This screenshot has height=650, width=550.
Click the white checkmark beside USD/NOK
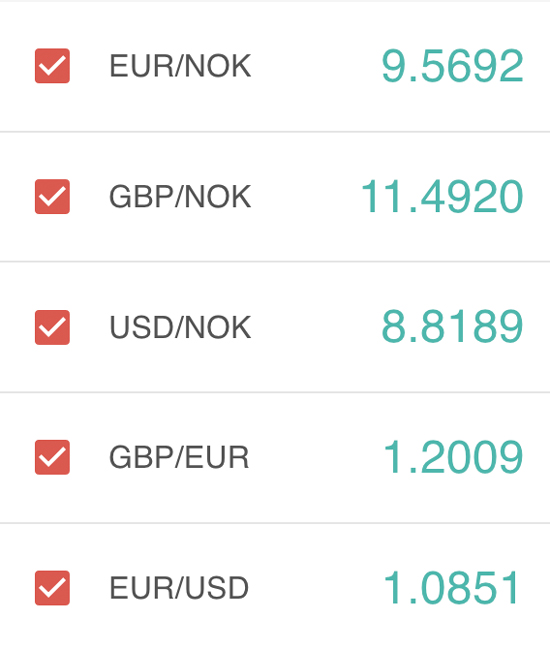click(x=52, y=327)
